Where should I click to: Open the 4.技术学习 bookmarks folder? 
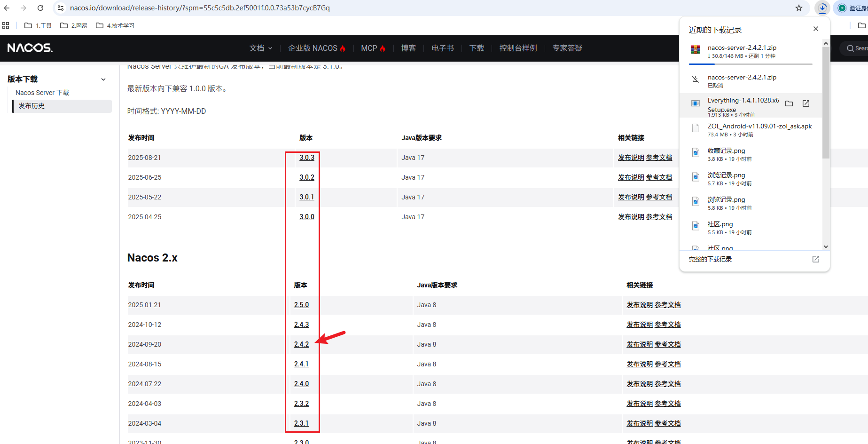pos(115,25)
